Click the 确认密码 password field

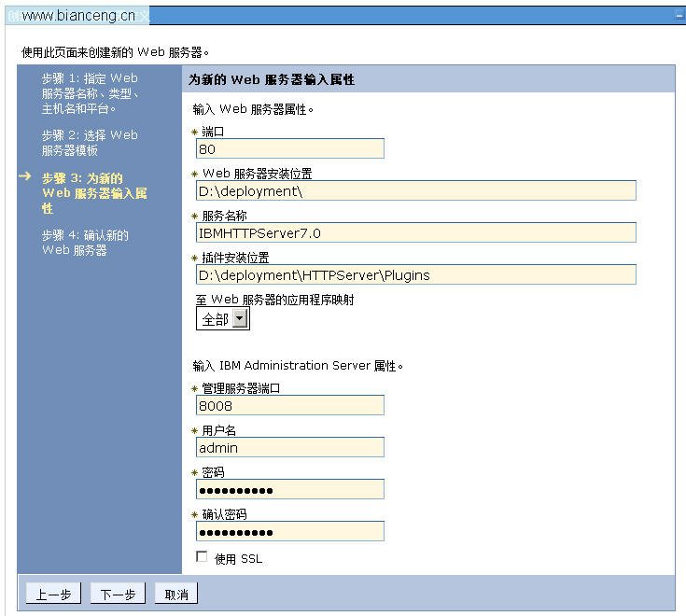click(x=290, y=532)
